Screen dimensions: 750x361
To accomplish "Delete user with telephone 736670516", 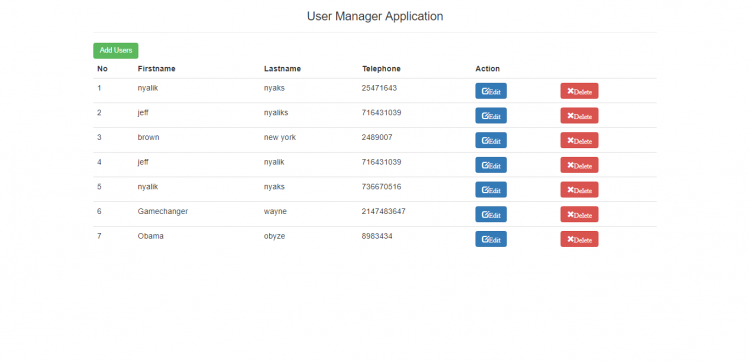I will pos(579,190).
